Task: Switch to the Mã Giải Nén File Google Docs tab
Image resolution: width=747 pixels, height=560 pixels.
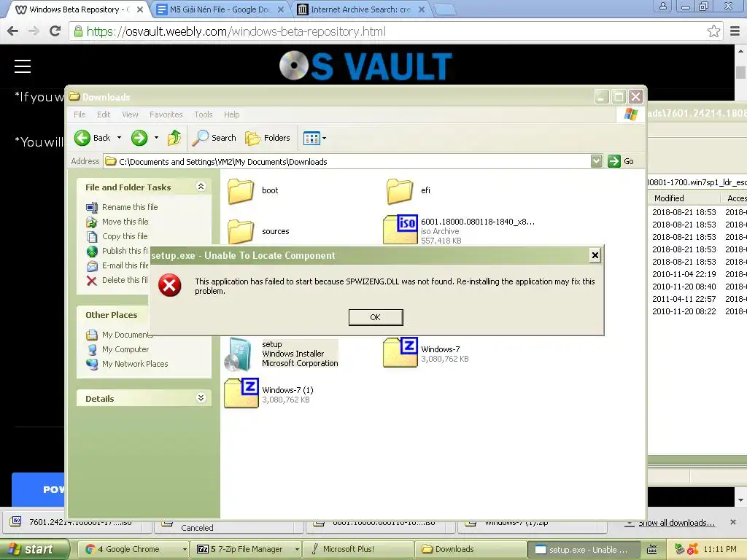Action: 220,9
